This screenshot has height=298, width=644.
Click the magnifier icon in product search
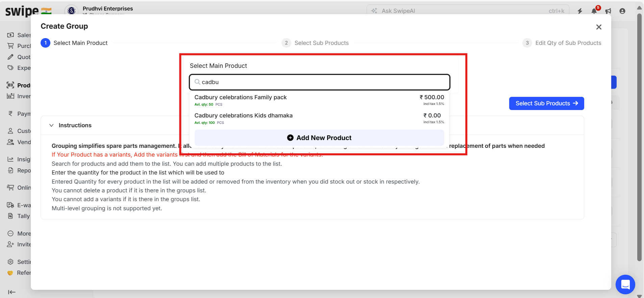coord(197,82)
